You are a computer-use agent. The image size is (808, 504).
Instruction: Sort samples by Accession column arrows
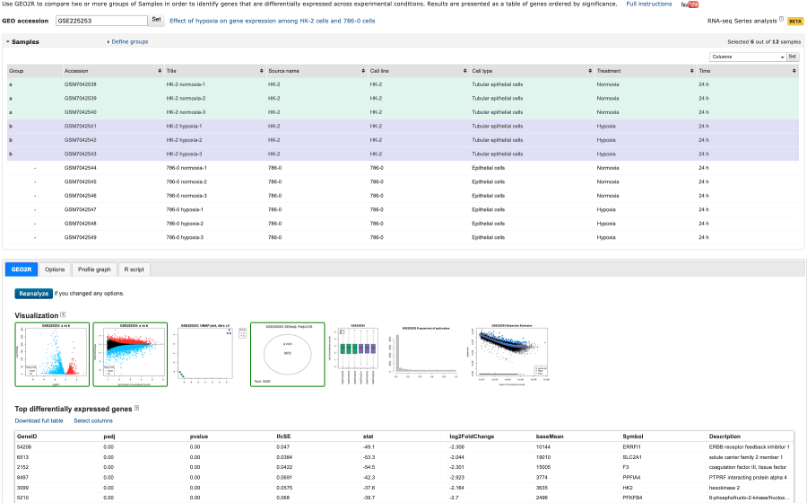pyautogui.click(x=160, y=71)
